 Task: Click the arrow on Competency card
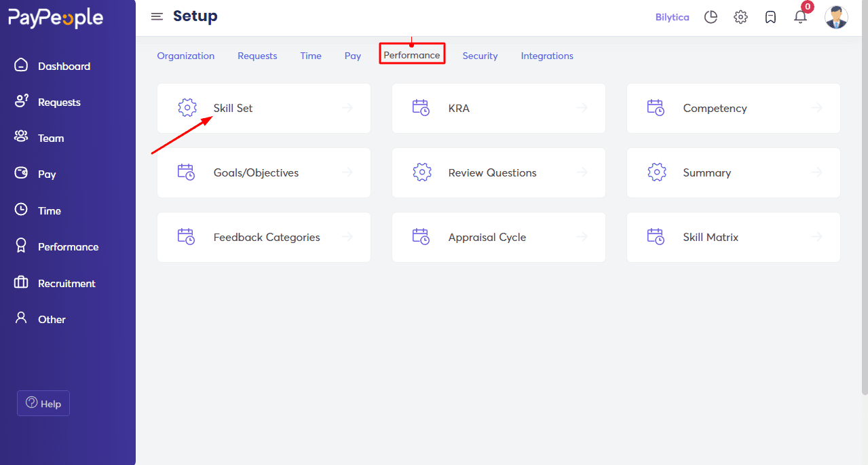click(x=816, y=108)
